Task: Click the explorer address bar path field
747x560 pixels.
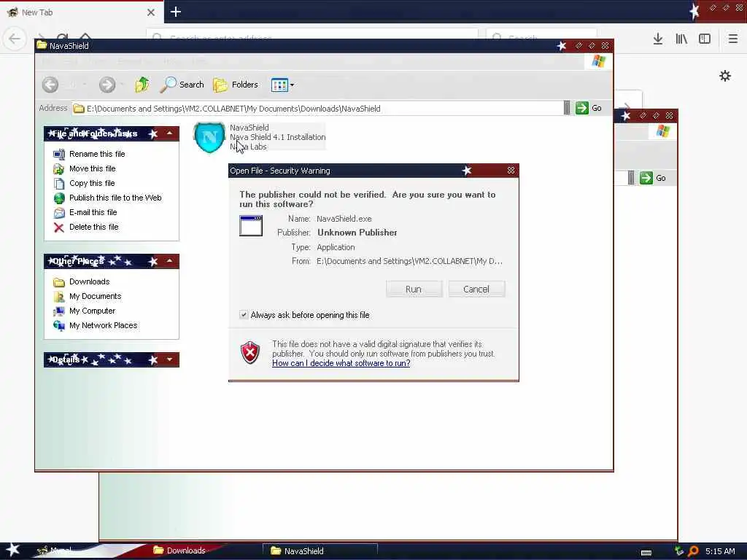Action: pos(318,109)
